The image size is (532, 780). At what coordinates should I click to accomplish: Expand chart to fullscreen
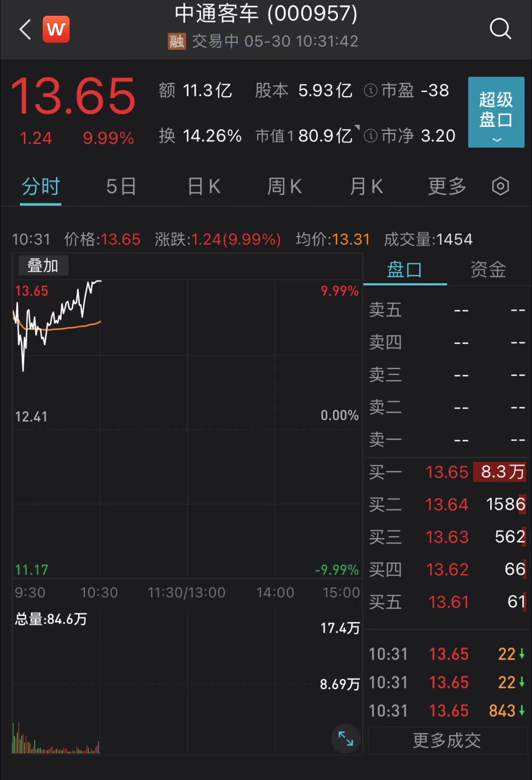pyautogui.click(x=346, y=739)
